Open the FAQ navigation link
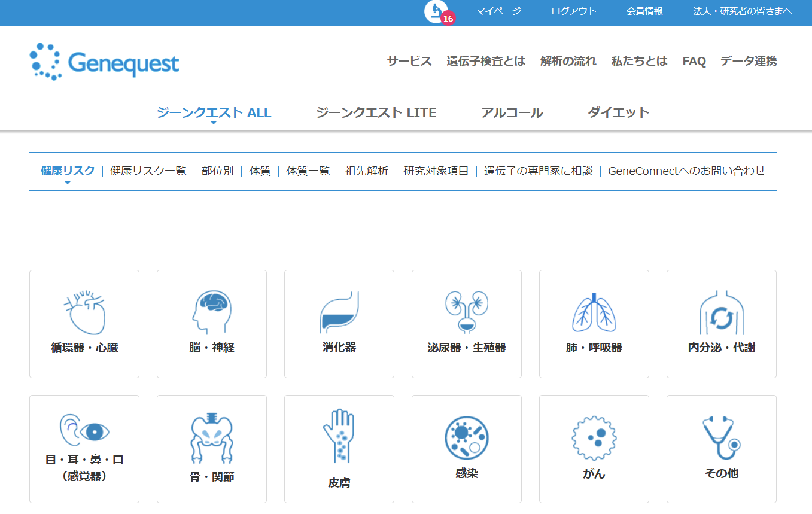Image resolution: width=812 pixels, height=514 pixels. (694, 61)
